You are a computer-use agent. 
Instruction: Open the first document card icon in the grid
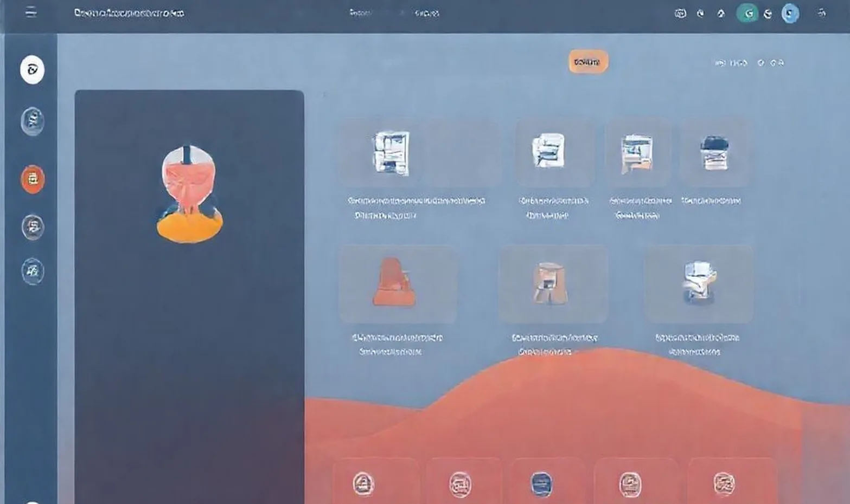392,153
